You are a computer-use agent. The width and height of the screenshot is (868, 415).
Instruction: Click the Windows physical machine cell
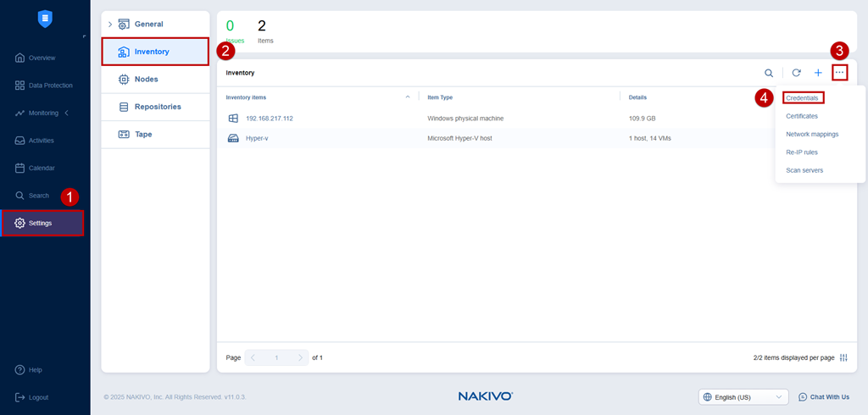[465, 119]
